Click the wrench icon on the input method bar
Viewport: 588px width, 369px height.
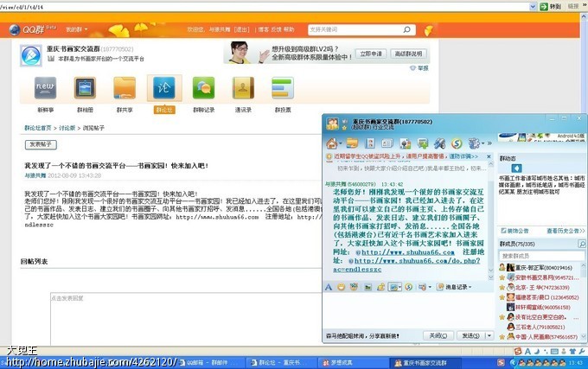pyautogui.click(x=582, y=352)
